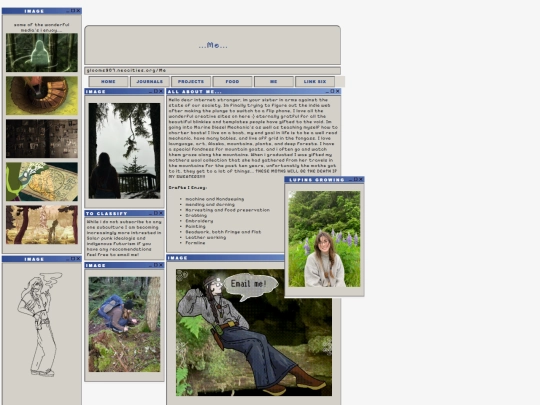Maximize the TO CLASSIFY window
Image resolution: width=540 pixels, height=405 pixels.
156,213
